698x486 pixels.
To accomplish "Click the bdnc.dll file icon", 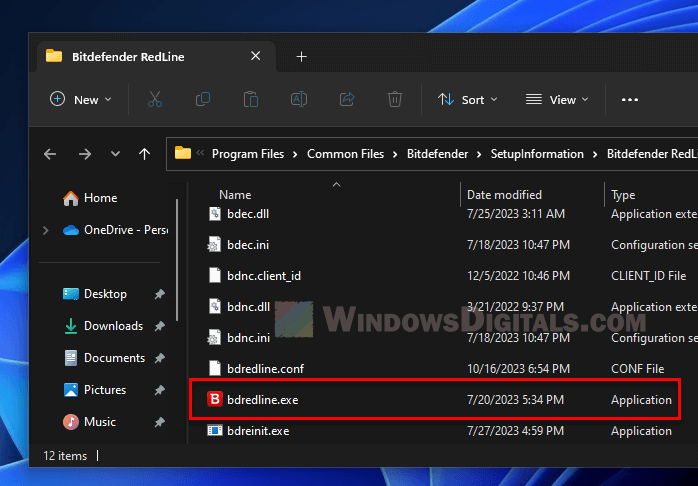I will 215,307.
